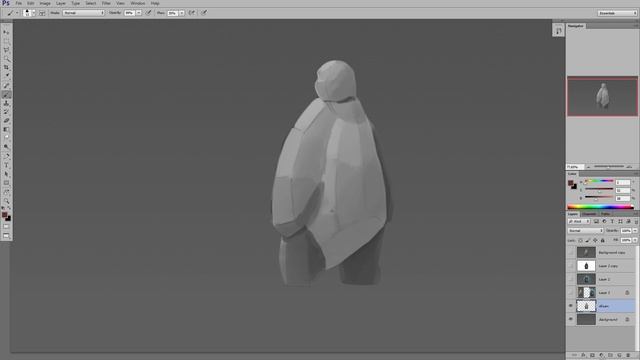Switch to the Channels tab
Screen dimensions: 640x360
pos(589,214)
